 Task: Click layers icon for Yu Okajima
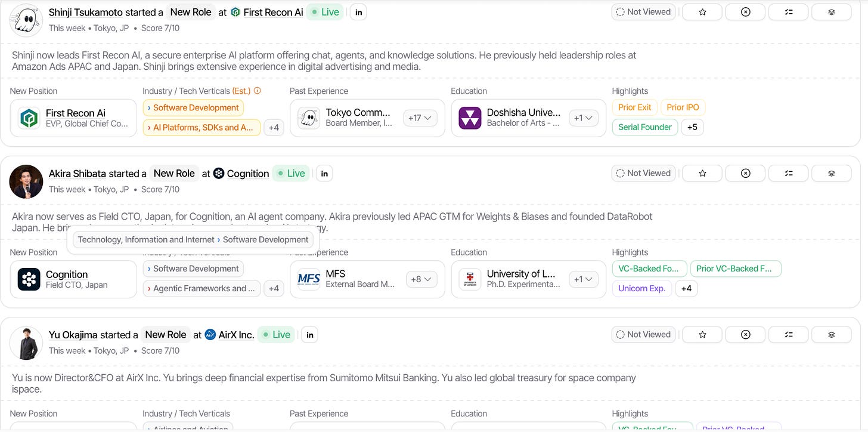832,335
